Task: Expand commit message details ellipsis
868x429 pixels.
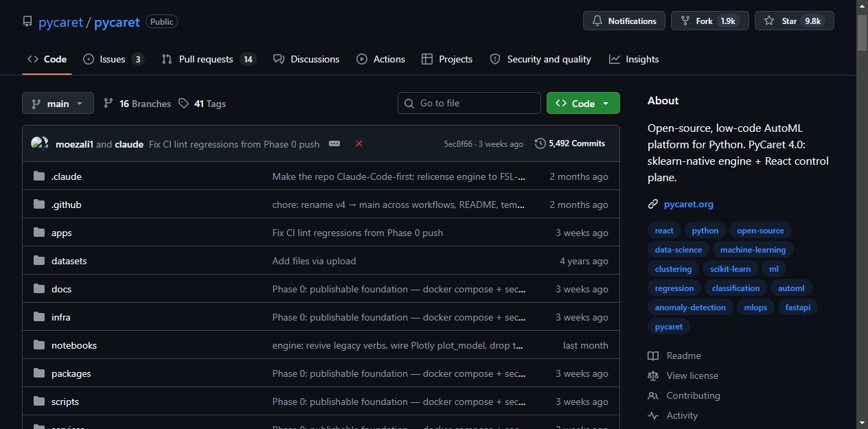Action: [334, 143]
